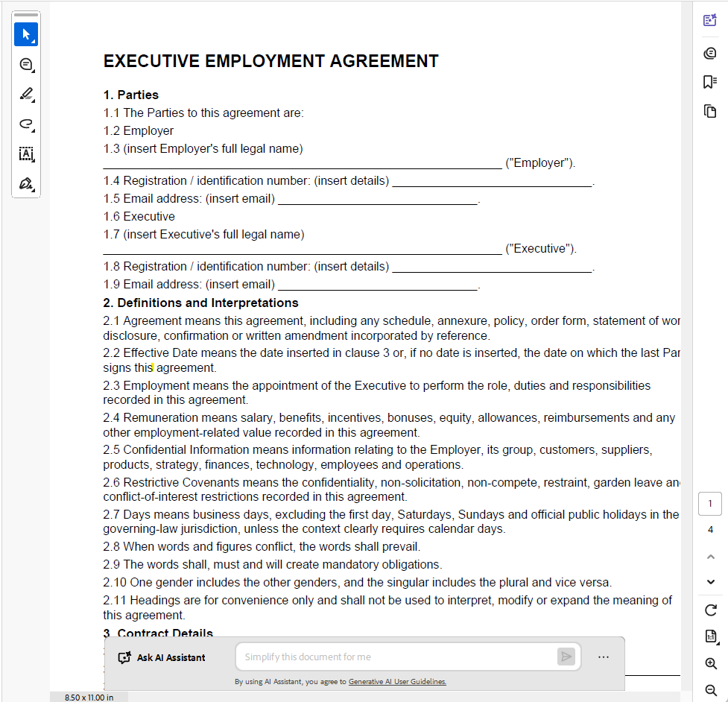
Task: Open AI Assistant more options menu
Action: point(603,657)
